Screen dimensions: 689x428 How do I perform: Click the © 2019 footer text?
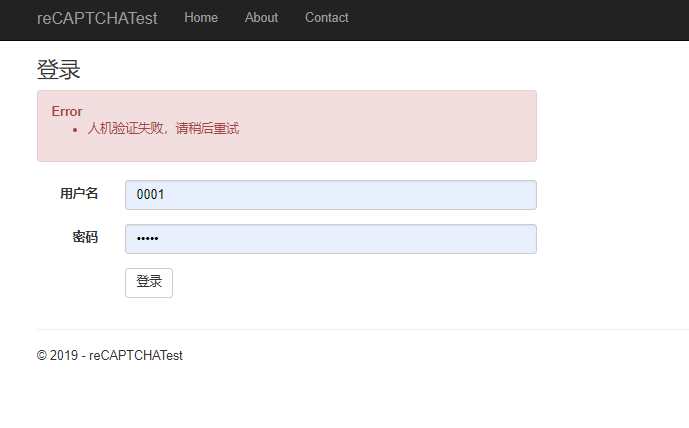point(110,355)
